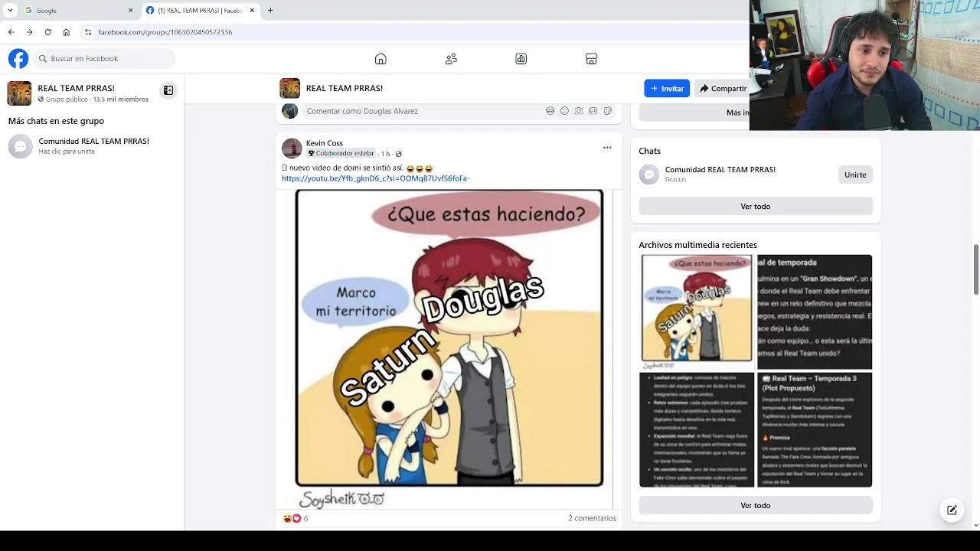Viewport: 980px width, 551px height.
Task: Open the Marketplace icon in navigation
Action: (x=591, y=59)
